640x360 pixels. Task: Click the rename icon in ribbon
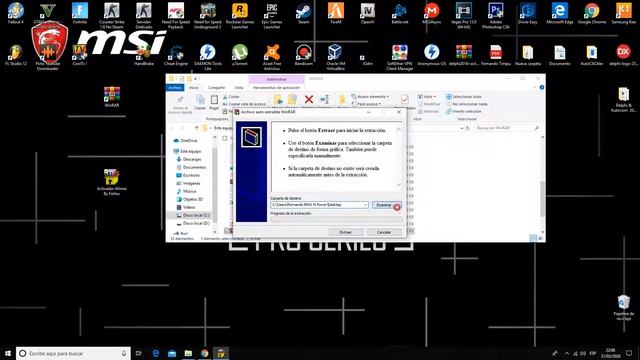pyautogui.click(x=325, y=99)
